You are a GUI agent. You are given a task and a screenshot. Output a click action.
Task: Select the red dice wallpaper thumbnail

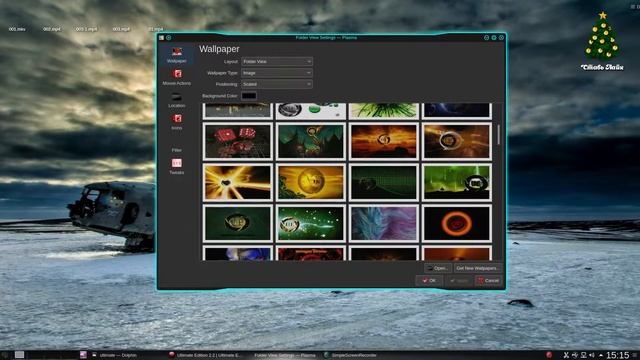click(x=238, y=141)
